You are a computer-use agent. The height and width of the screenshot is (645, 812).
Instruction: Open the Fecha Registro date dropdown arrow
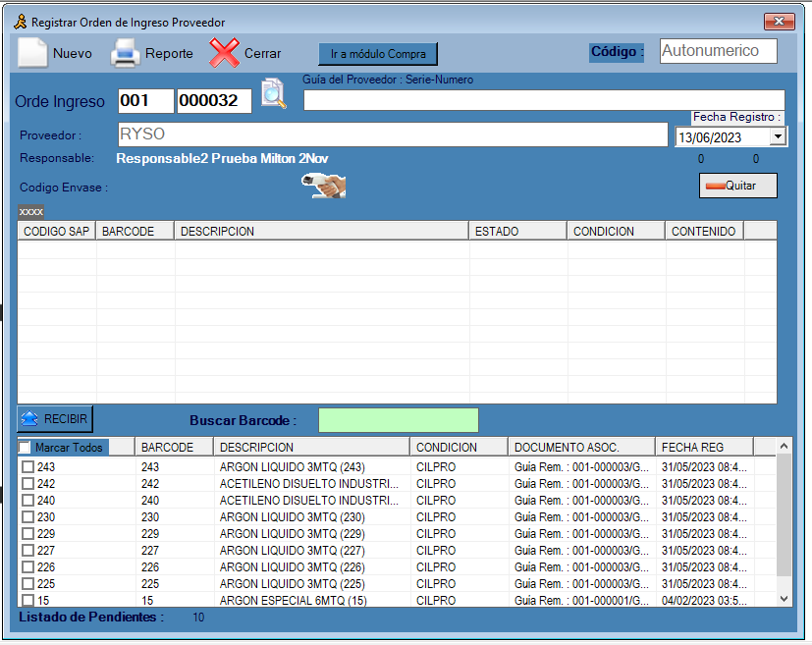coord(778,137)
